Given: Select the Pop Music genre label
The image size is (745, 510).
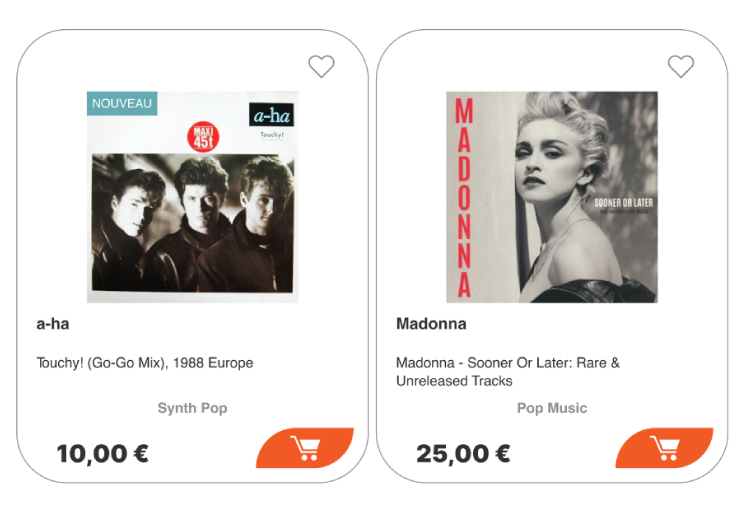Looking at the screenshot, I should [552, 408].
